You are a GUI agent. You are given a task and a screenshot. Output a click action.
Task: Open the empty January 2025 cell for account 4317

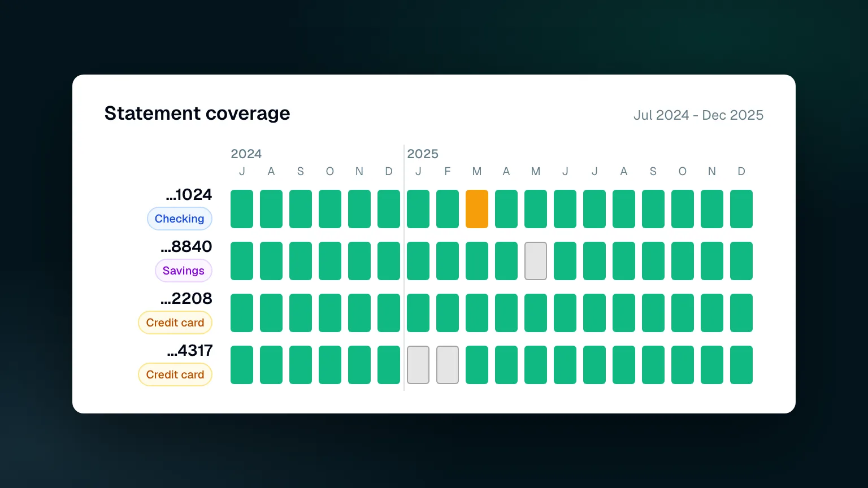pos(418,365)
